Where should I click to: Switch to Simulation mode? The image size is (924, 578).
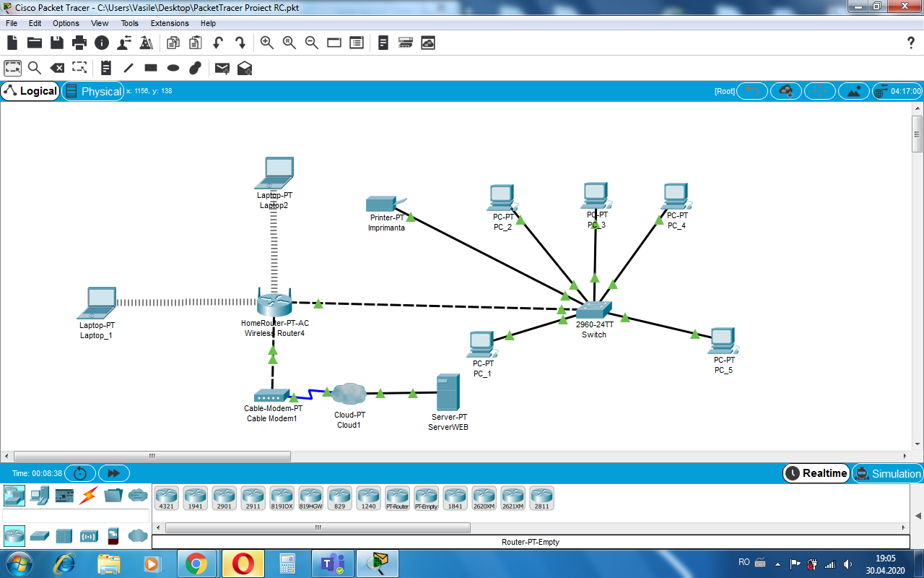click(887, 473)
